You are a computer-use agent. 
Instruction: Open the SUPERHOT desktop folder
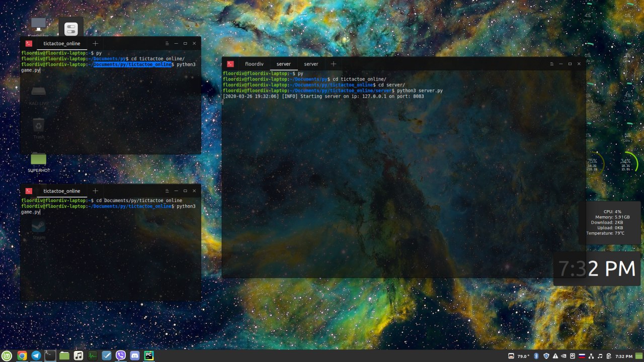[38, 162]
